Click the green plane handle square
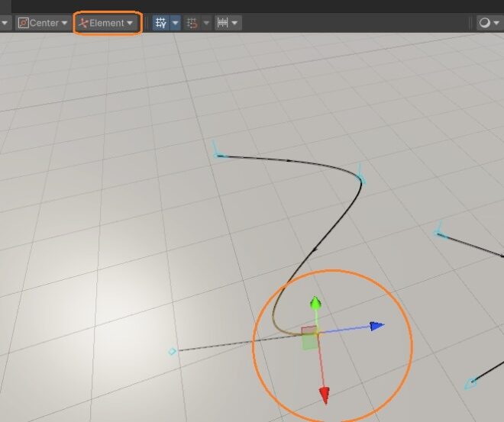 point(310,342)
